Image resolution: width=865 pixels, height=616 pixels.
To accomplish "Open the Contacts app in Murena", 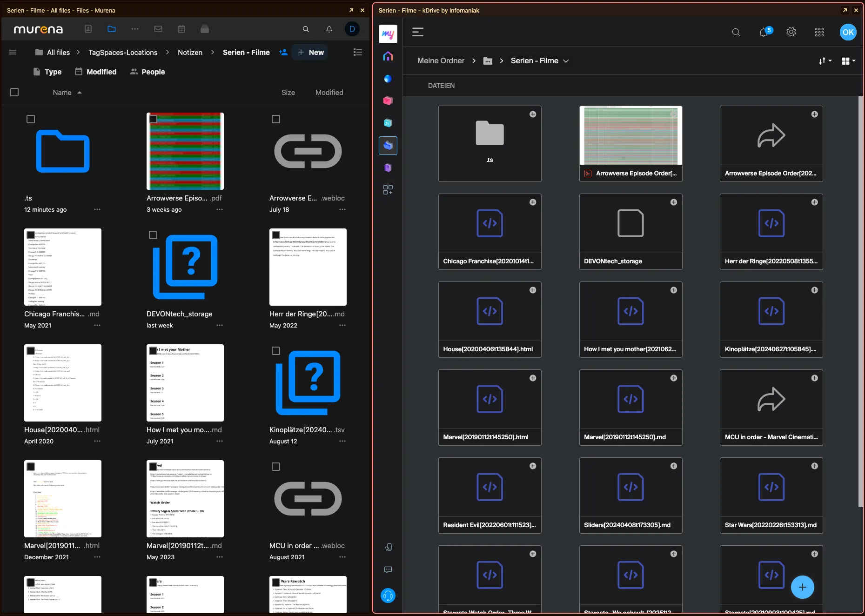I will tap(88, 29).
